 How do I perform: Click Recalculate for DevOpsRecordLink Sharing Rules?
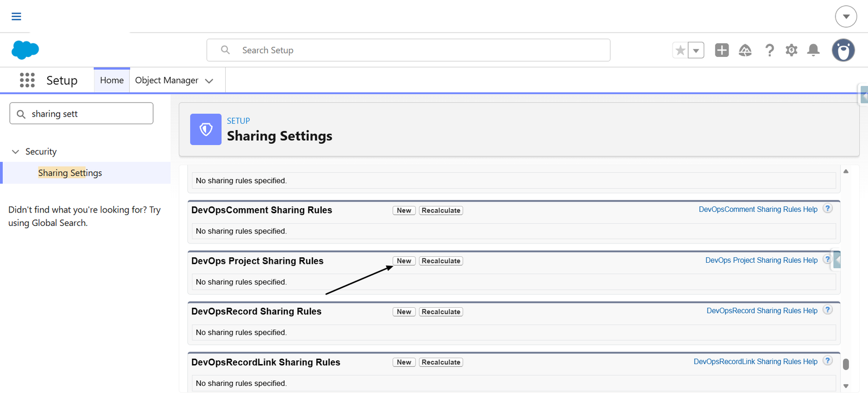pos(441,362)
